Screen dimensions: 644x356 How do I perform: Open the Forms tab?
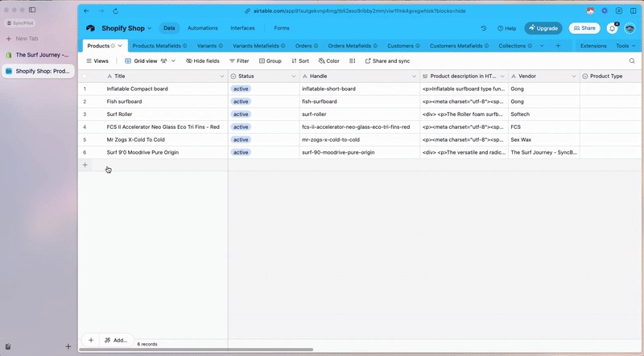(281, 28)
